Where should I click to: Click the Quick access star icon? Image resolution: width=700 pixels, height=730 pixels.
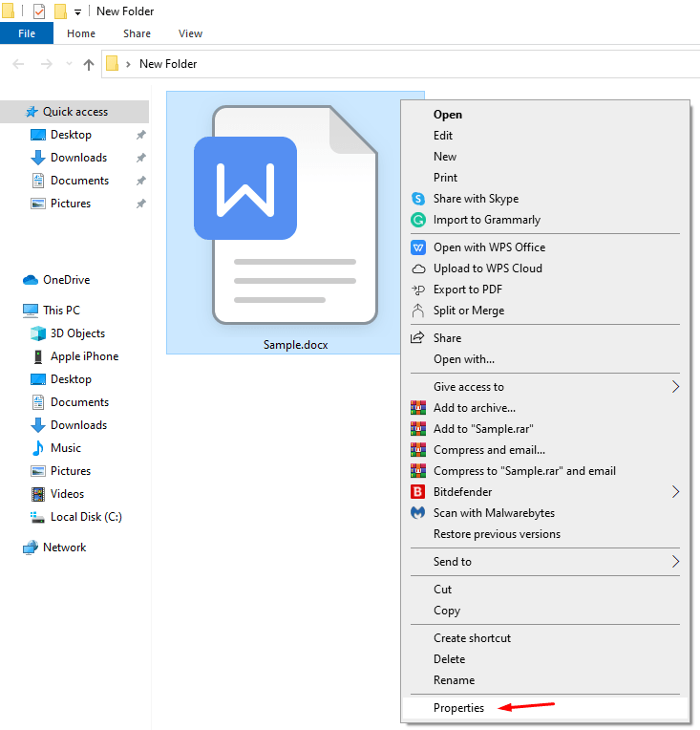tap(32, 112)
